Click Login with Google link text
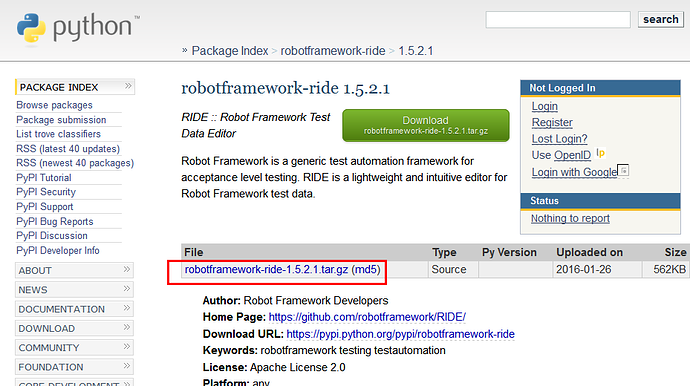The width and height of the screenshot is (690, 386). click(574, 172)
